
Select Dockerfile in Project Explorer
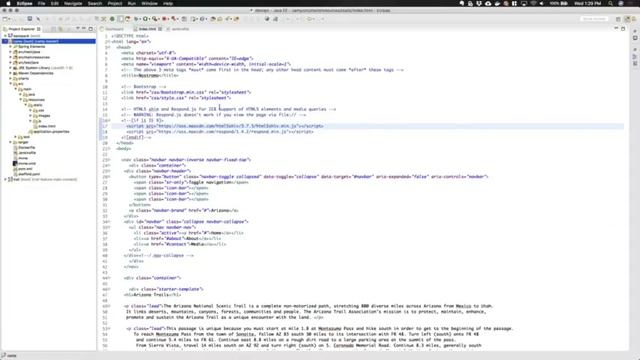tap(24, 147)
